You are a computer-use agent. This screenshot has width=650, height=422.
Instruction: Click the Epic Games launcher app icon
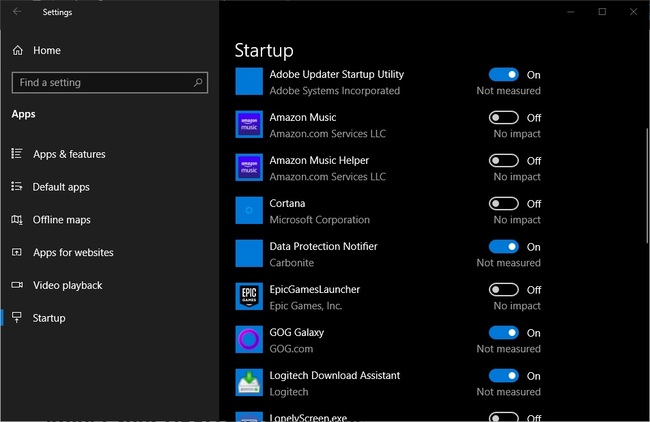(x=249, y=296)
